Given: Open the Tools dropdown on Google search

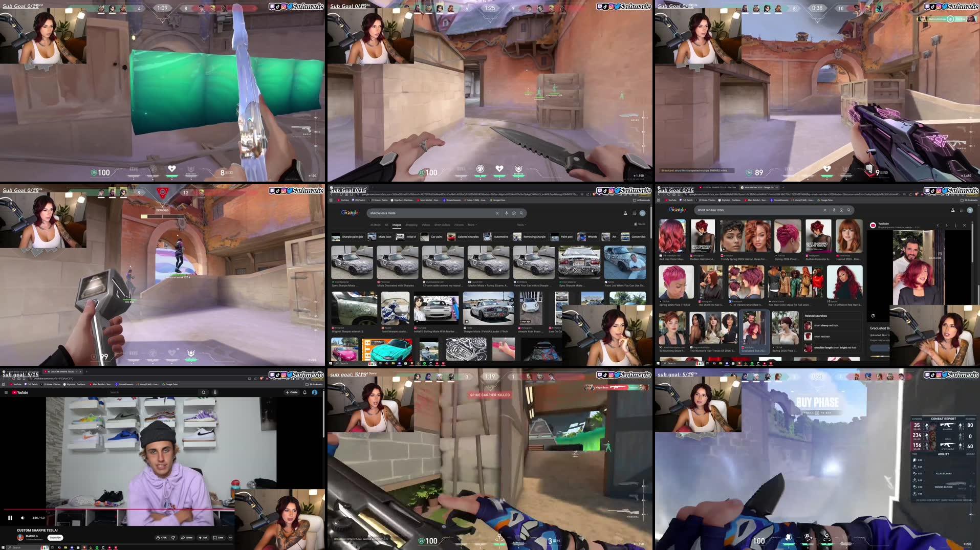Looking at the screenshot, I should point(521,225).
